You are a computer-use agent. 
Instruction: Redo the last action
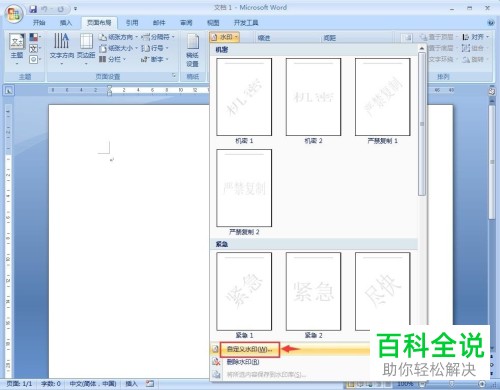61,9
